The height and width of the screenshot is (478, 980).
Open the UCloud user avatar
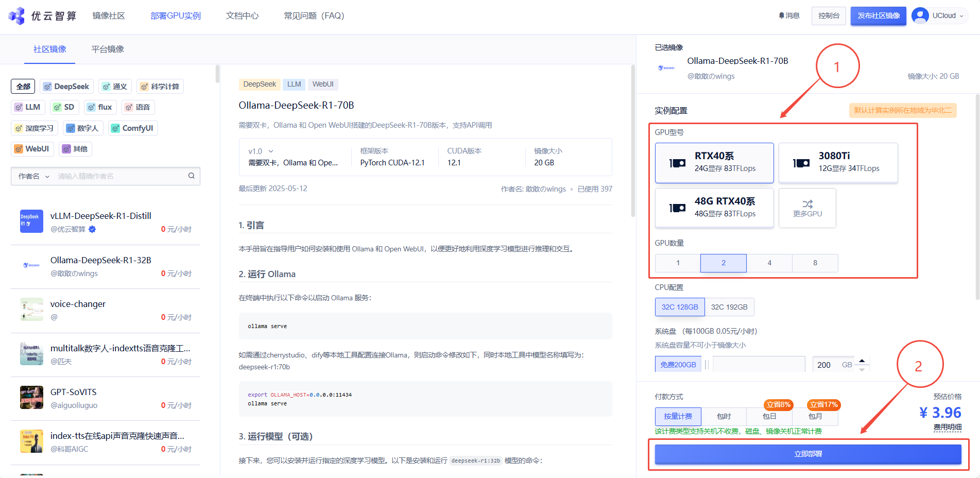920,16
